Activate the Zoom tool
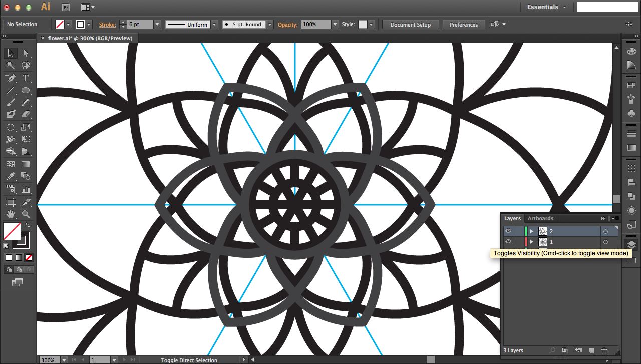641x364 pixels. click(26, 214)
